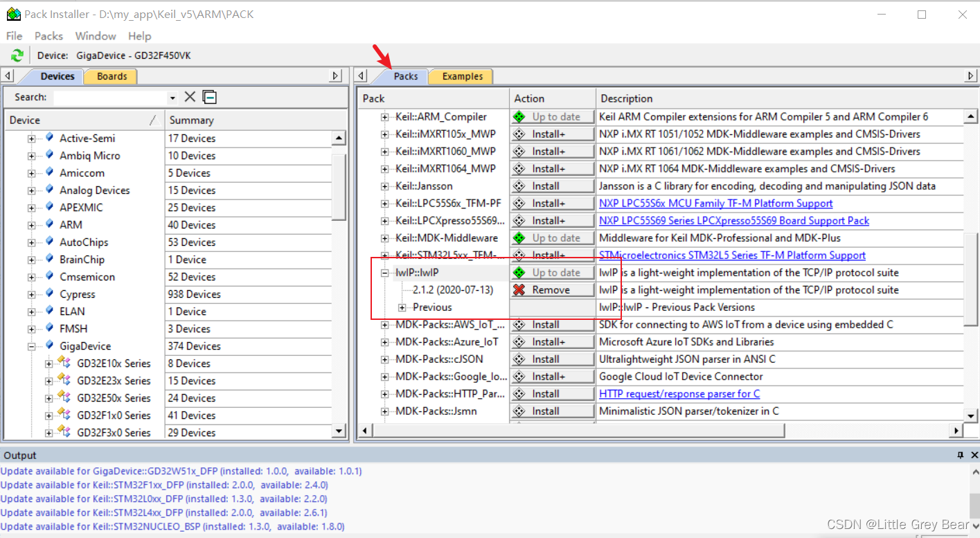Image resolution: width=980 pixels, height=538 pixels.
Task: Expand the Previous pack versions node
Action: coord(402,307)
